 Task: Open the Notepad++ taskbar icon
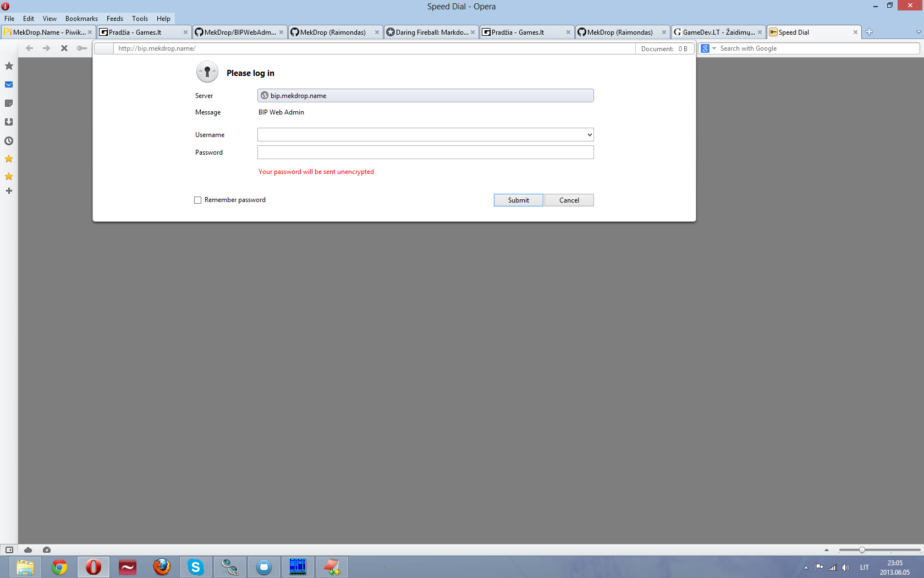(x=332, y=567)
